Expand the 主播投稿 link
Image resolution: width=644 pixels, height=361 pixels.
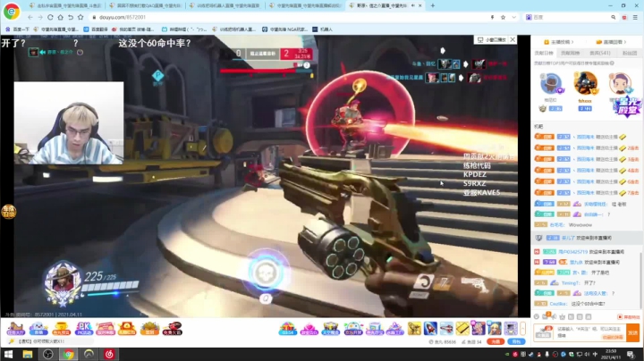pyautogui.click(x=558, y=42)
